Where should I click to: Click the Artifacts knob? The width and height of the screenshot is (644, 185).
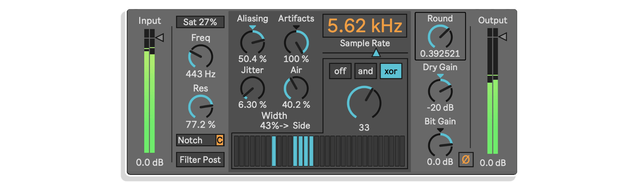click(x=296, y=42)
